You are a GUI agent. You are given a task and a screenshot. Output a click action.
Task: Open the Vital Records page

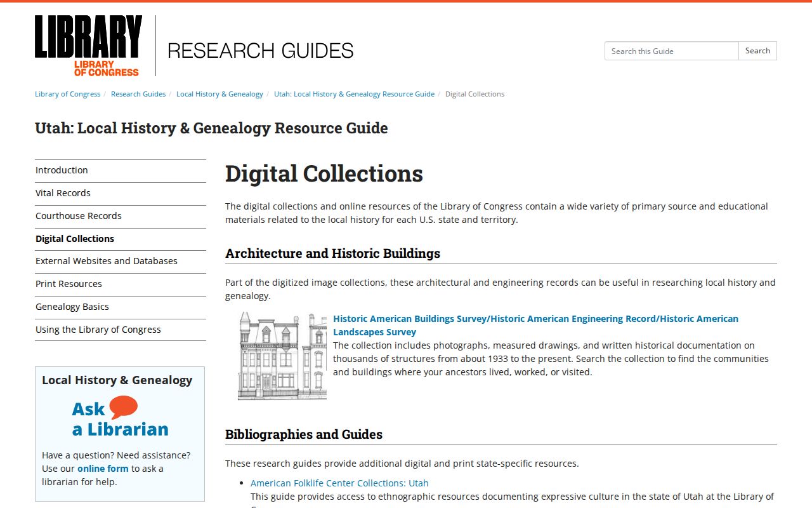121,193
